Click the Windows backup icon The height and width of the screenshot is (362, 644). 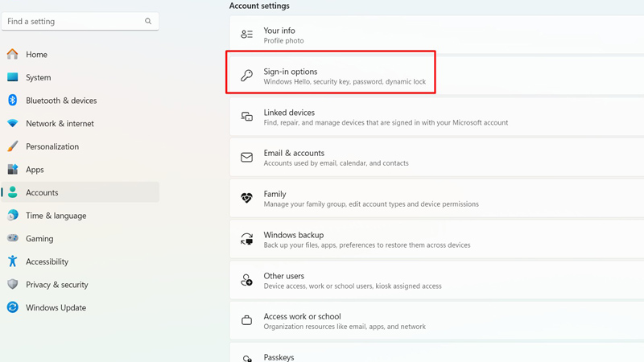click(x=246, y=239)
